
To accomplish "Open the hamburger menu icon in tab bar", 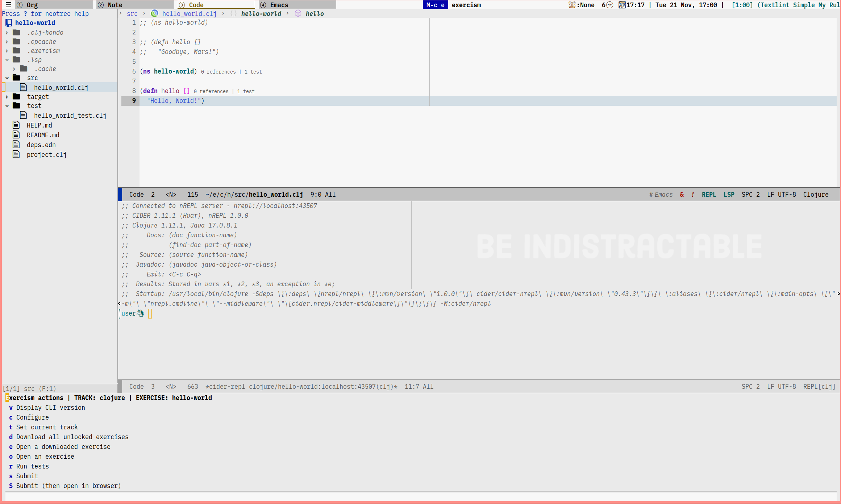I will [x=8, y=5].
